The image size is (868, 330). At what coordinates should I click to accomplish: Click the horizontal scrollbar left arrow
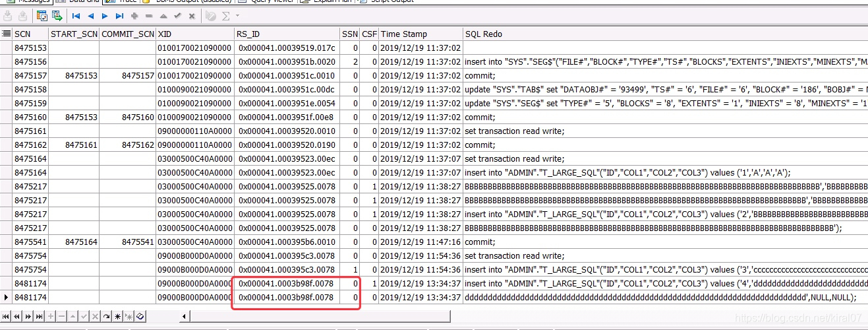tap(185, 317)
